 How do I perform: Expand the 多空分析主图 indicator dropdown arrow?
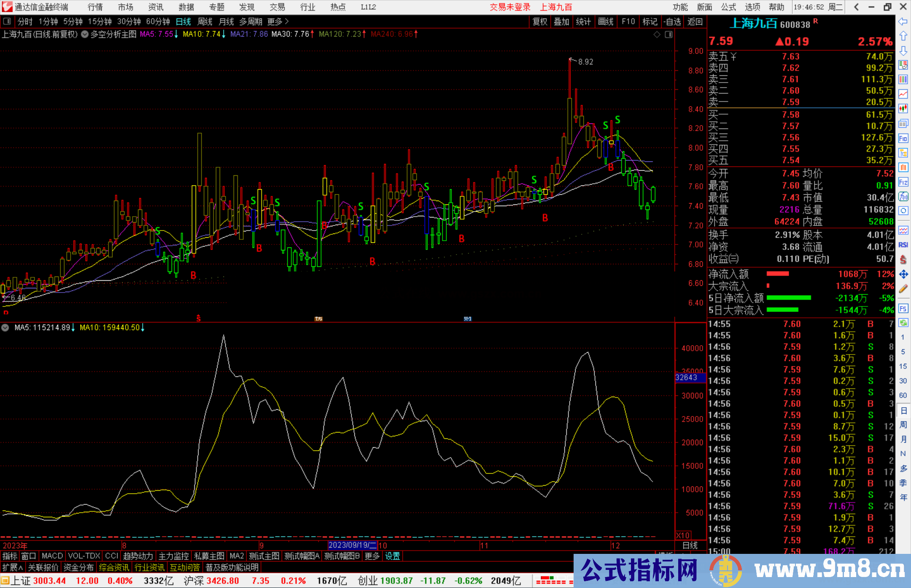click(85, 35)
